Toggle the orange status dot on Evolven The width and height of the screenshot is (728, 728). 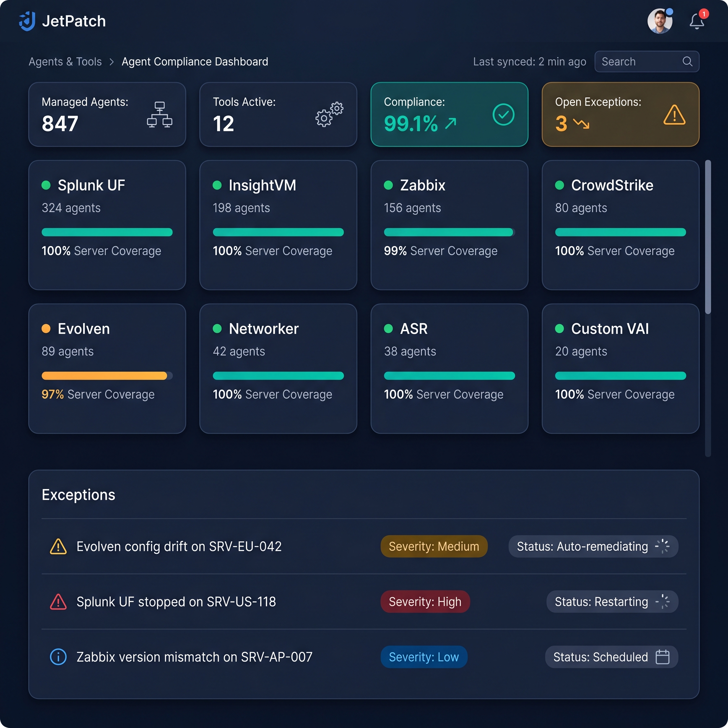point(46,328)
